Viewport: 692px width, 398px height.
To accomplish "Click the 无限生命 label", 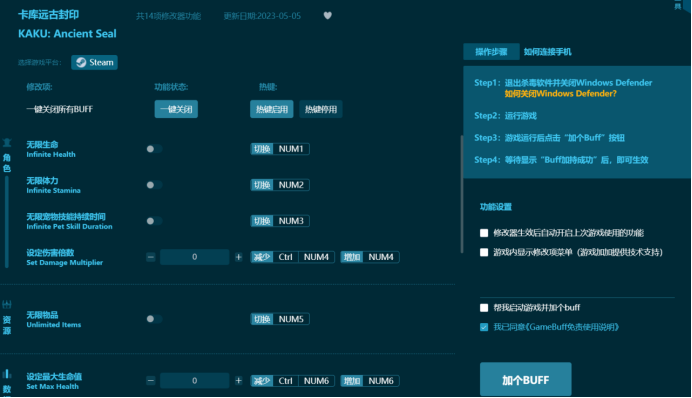I will tap(42, 144).
